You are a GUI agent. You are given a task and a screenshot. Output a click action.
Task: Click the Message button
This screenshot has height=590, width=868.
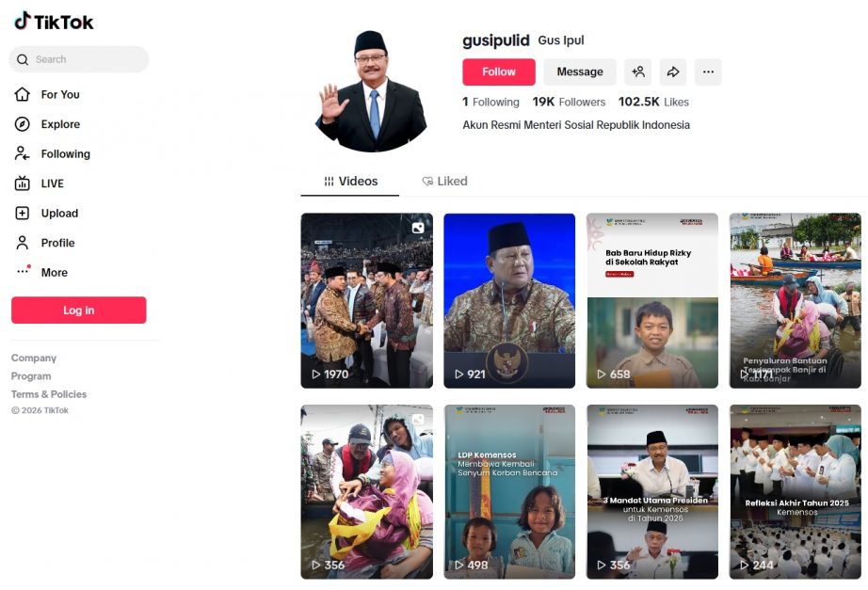coord(580,72)
